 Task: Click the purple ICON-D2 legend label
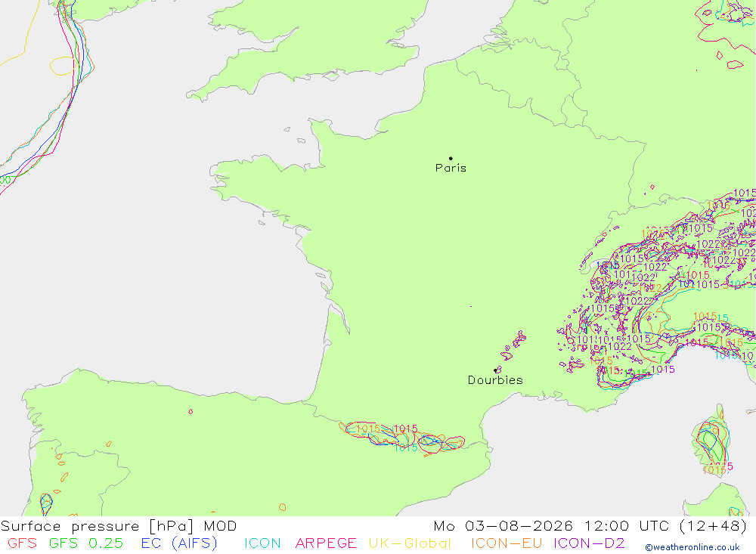point(589,543)
